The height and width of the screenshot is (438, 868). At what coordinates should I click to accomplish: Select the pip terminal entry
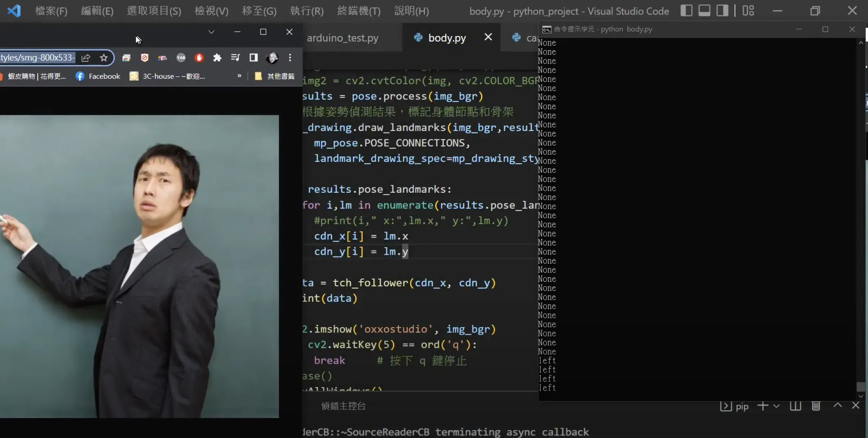tap(734, 406)
